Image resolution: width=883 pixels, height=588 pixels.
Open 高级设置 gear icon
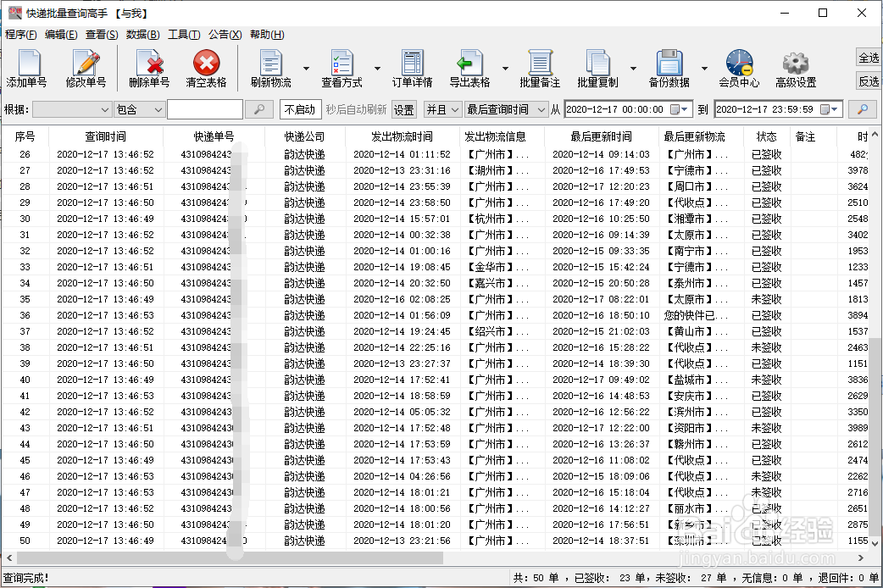(x=796, y=68)
